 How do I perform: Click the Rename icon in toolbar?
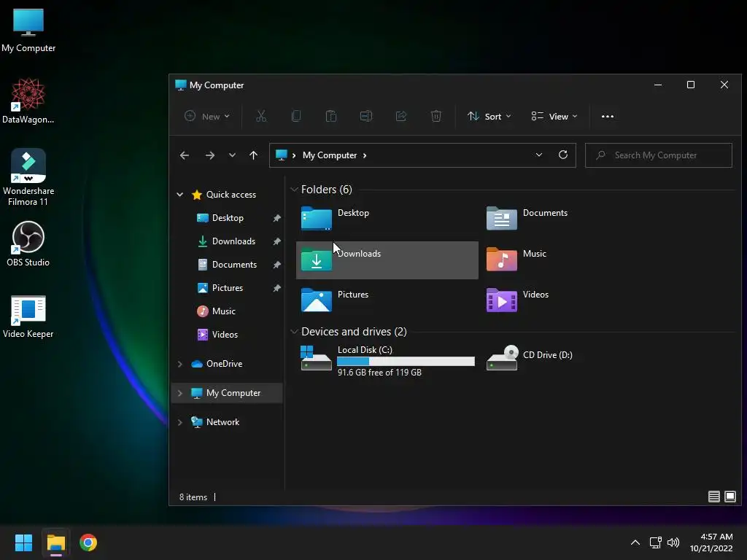(x=366, y=116)
